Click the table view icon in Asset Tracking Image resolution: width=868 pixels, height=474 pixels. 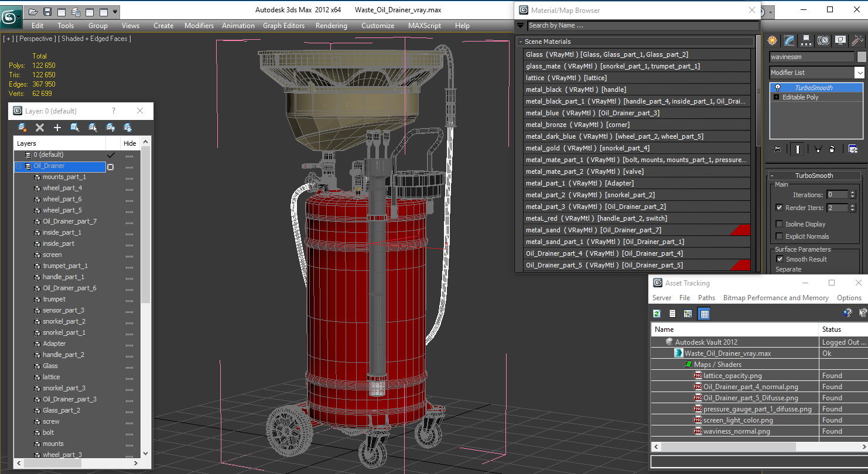coord(705,314)
